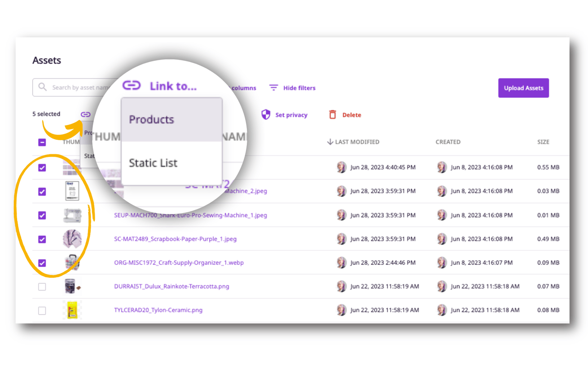588x367 pixels.
Task: Click the chain link icon near '5 selected'
Action: [85, 114]
